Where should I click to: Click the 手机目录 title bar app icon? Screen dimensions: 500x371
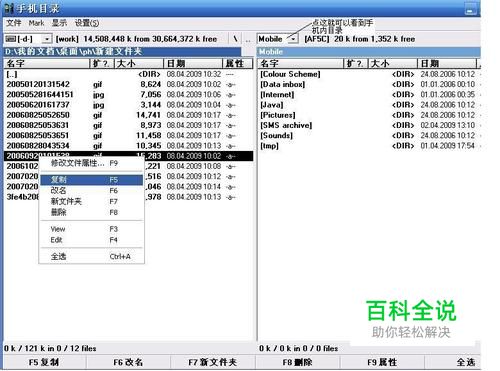(x=9, y=9)
